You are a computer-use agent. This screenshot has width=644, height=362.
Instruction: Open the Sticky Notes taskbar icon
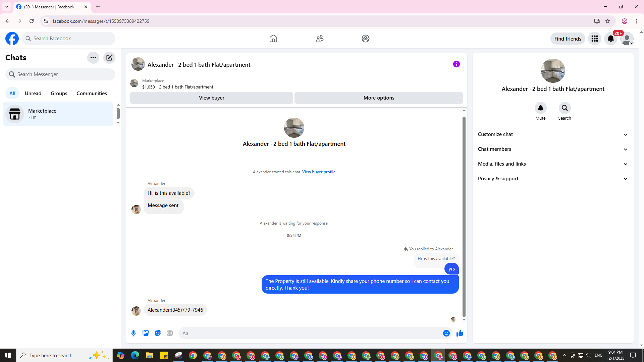tap(164, 355)
